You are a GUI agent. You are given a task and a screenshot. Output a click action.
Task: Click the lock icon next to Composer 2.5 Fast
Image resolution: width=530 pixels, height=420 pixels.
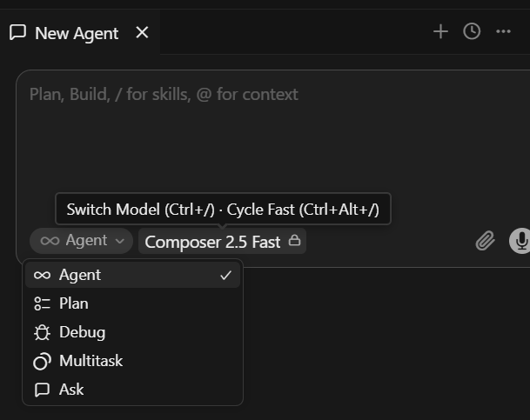(294, 240)
